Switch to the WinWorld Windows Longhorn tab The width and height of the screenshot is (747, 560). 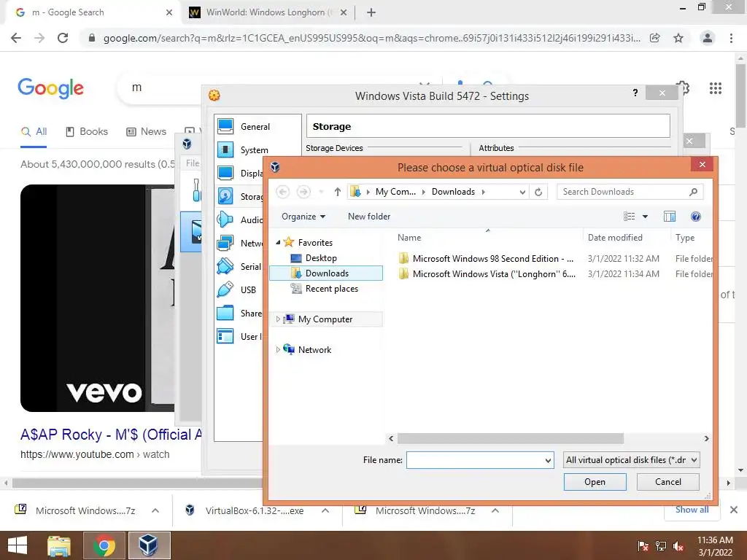point(268,12)
